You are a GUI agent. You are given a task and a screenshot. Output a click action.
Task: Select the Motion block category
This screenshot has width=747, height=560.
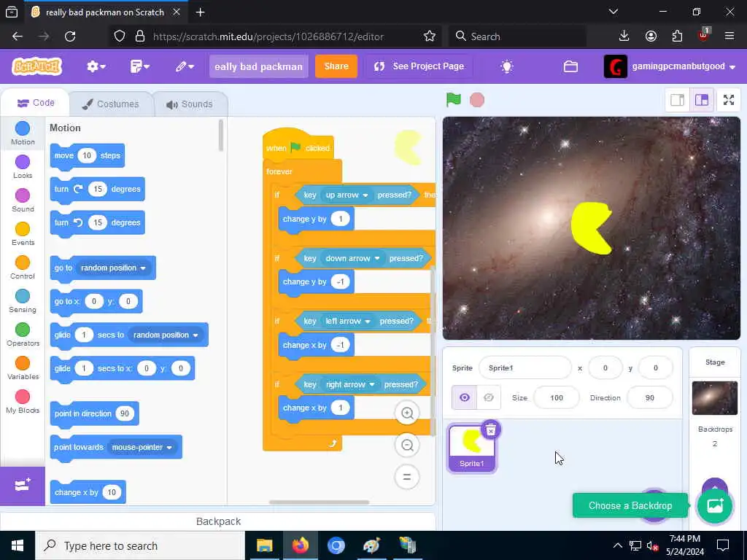(23, 133)
